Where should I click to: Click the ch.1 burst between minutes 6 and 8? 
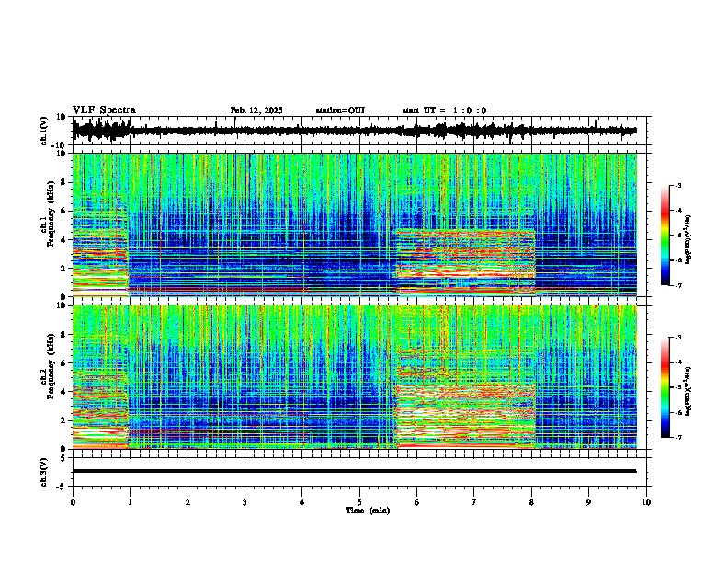pos(466,262)
